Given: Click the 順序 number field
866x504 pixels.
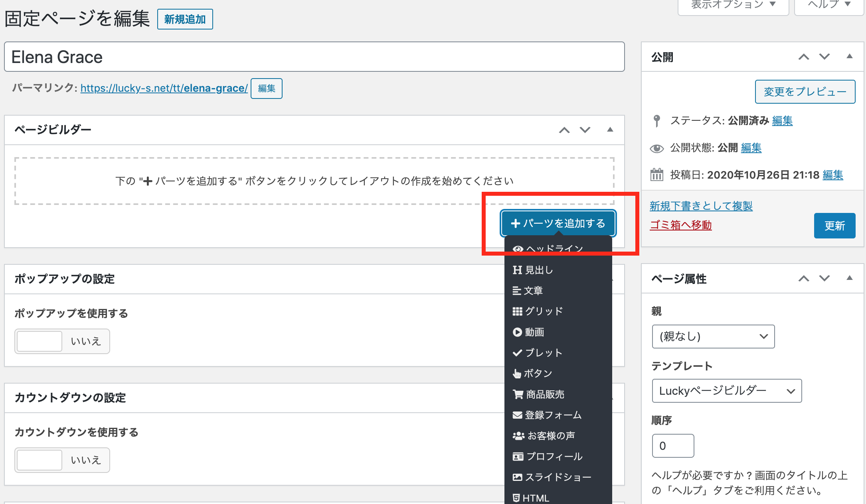Looking at the screenshot, I should pos(673,446).
